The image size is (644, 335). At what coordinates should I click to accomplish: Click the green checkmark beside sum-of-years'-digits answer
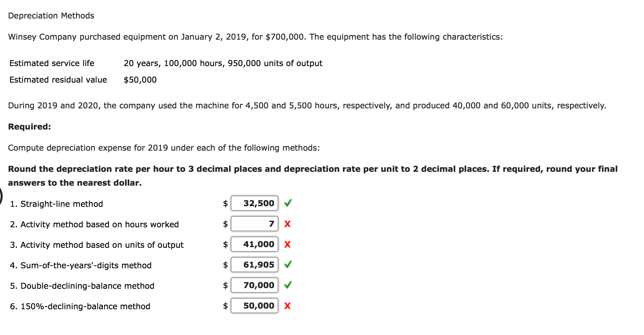pos(288,265)
